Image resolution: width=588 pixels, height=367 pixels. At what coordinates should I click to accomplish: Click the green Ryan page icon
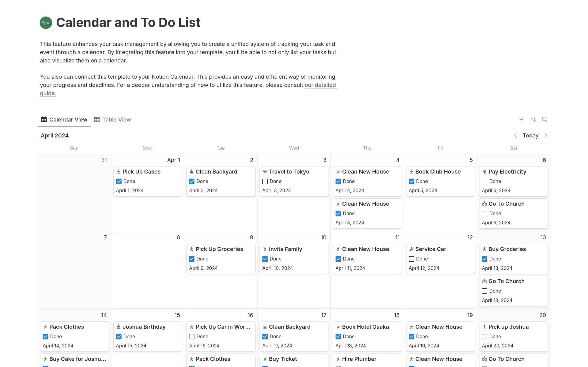(46, 23)
